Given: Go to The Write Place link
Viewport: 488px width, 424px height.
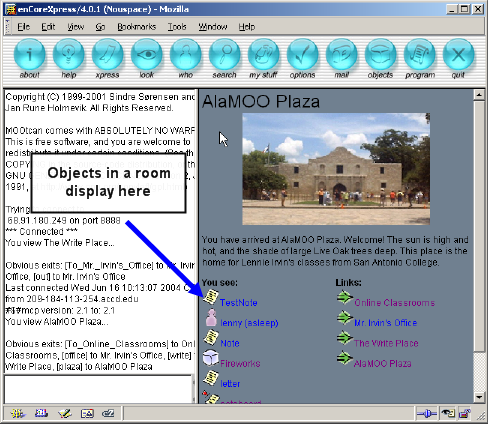Looking at the screenshot, I should [x=386, y=343].
